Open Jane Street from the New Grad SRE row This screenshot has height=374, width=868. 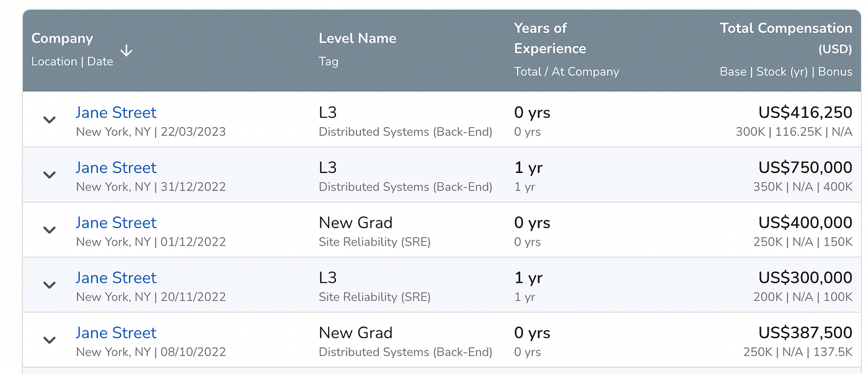click(115, 222)
